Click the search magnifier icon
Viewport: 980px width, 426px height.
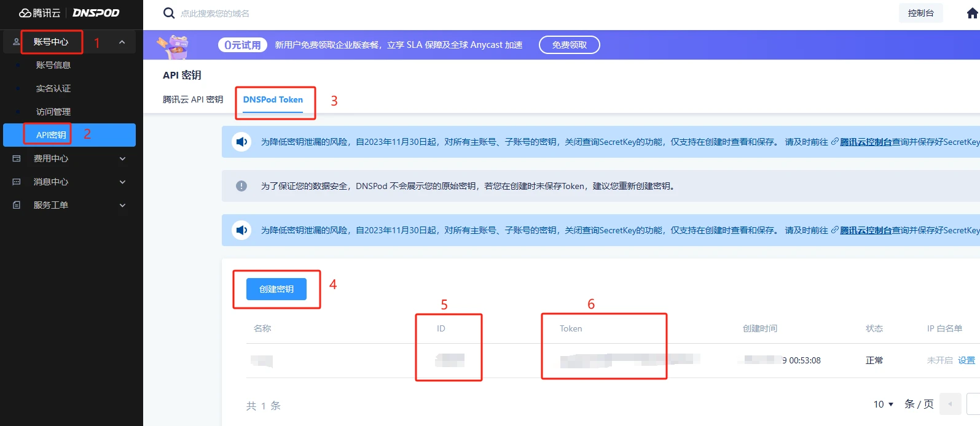tap(169, 13)
